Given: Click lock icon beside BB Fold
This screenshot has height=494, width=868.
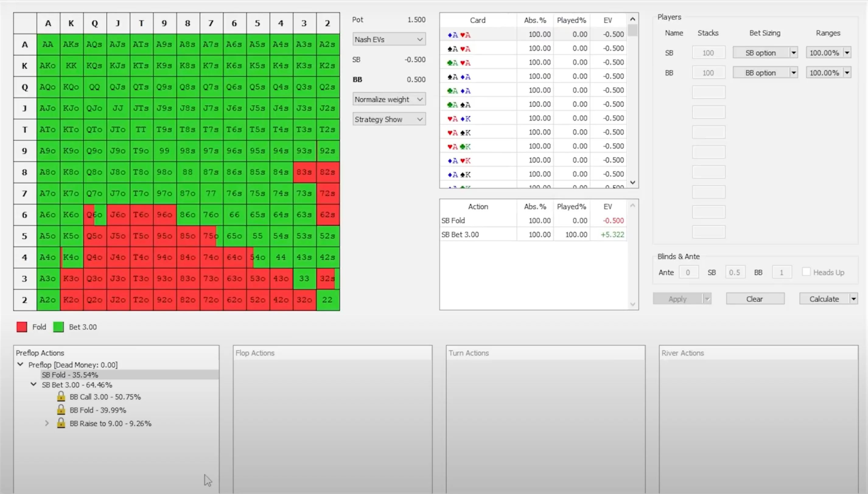Looking at the screenshot, I should (x=61, y=409).
